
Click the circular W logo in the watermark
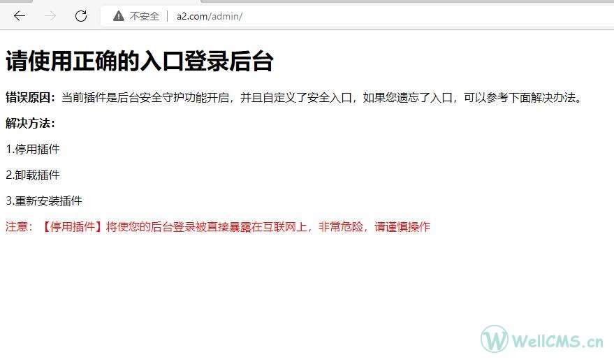coord(495,339)
